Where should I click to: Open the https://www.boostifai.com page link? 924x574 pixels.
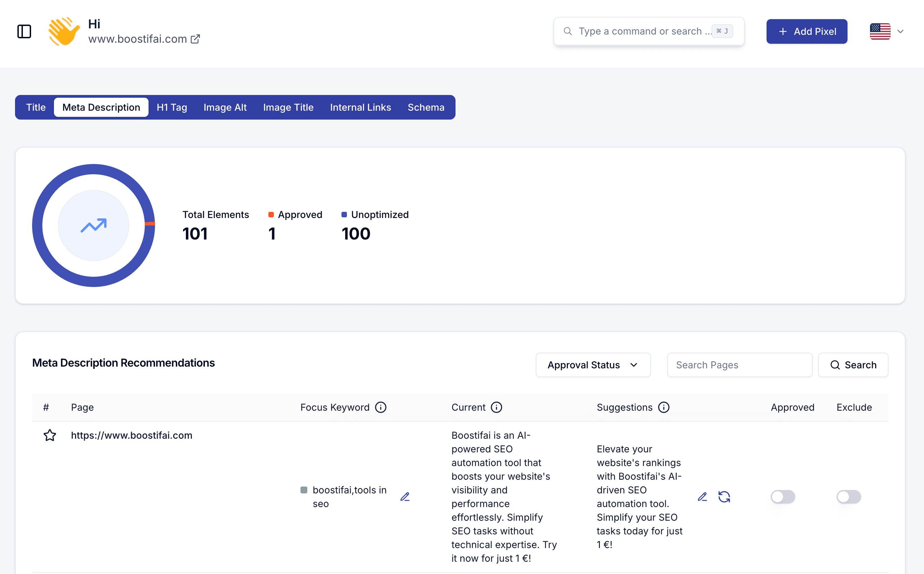click(131, 435)
